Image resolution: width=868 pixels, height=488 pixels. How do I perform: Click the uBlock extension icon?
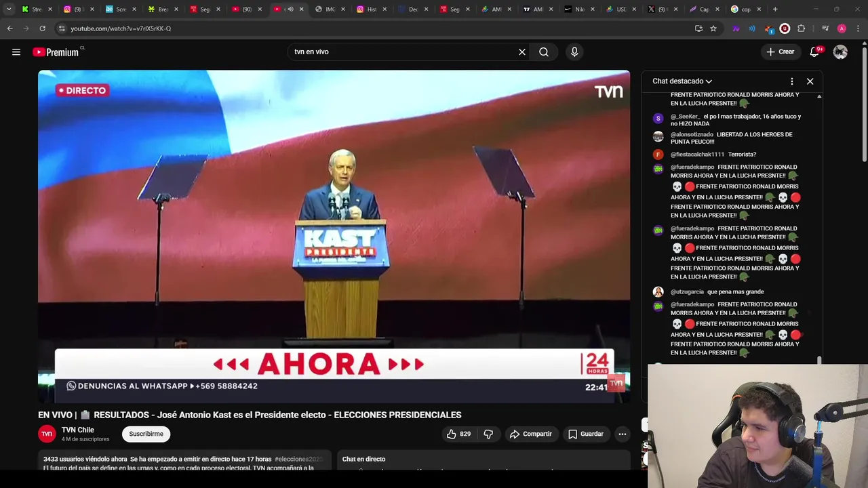click(785, 28)
